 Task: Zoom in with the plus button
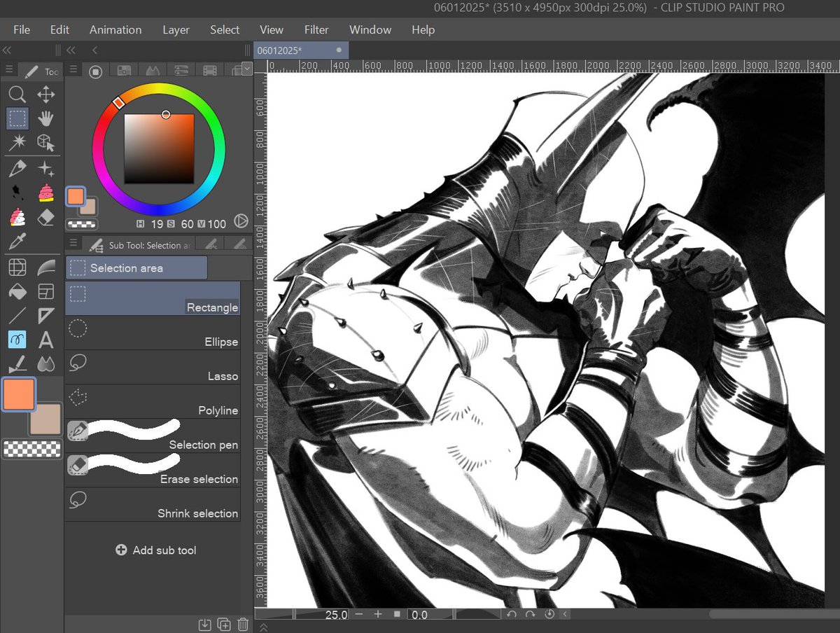(378, 614)
